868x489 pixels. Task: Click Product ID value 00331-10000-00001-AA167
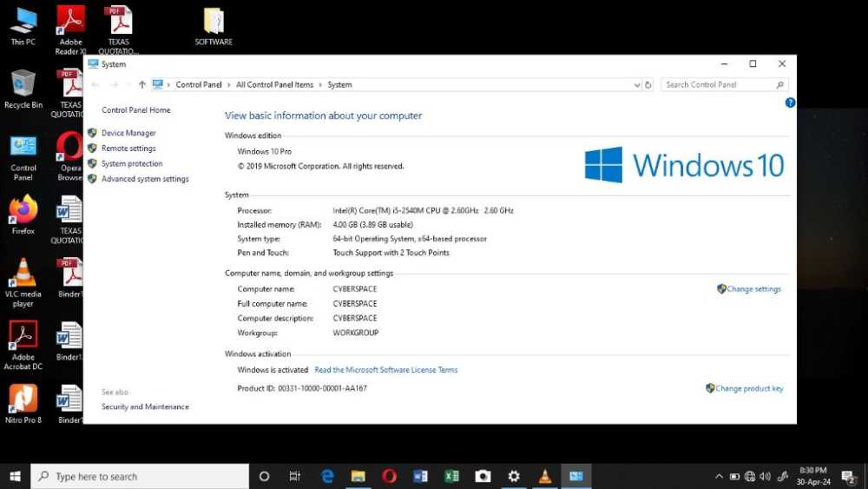tap(322, 388)
